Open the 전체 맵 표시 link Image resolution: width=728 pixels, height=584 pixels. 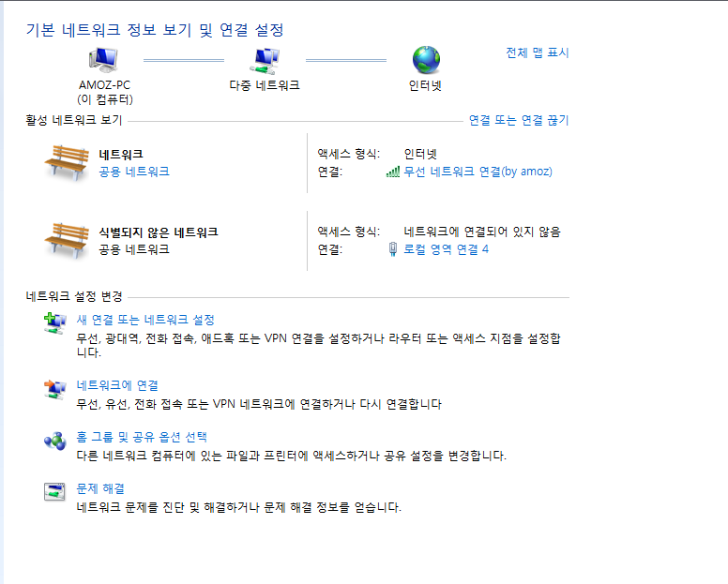tap(538, 52)
